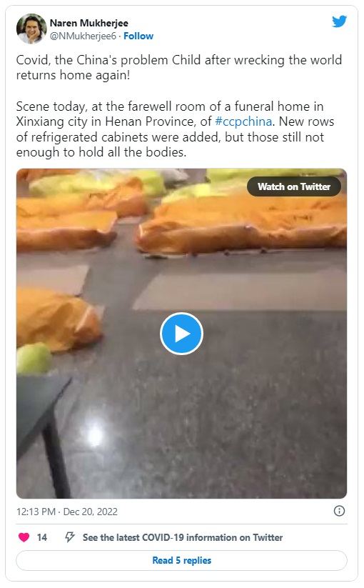
Task: Select the tweet paragraph starting "Scene today"
Action: click(176, 129)
